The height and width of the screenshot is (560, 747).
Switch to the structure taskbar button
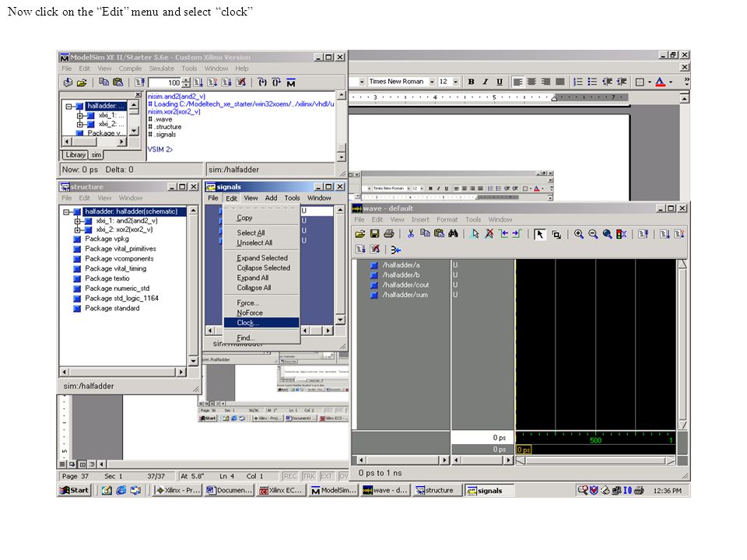437,490
